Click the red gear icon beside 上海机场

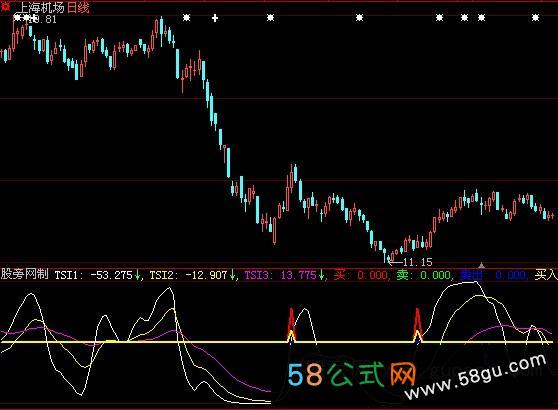[x=6, y=6]
